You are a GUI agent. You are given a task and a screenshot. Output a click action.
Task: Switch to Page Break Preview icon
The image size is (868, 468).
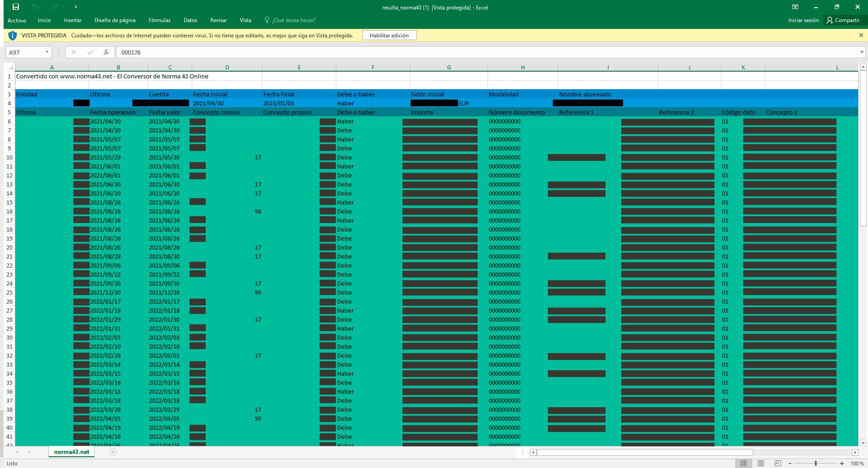(778, 463)
